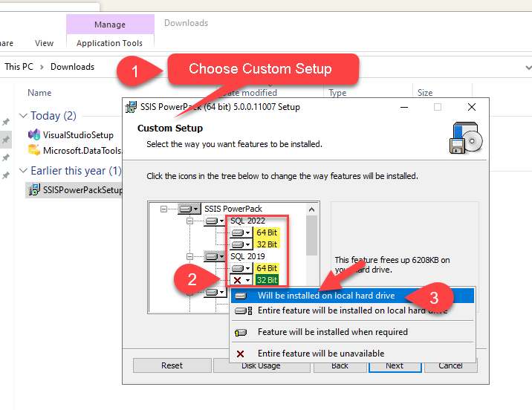Open the SQL 2022 feature install dropdown

click(215, 221)
